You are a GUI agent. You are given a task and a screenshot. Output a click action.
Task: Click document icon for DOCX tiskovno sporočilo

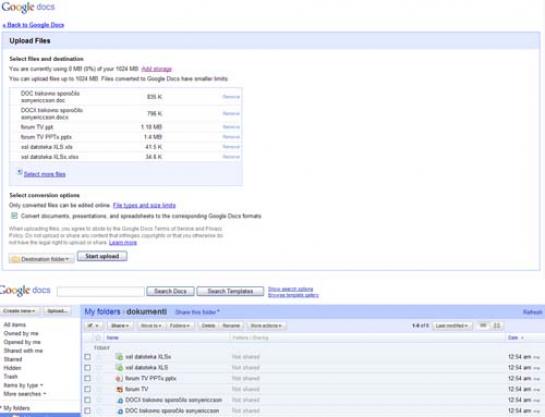click(120, 400)
